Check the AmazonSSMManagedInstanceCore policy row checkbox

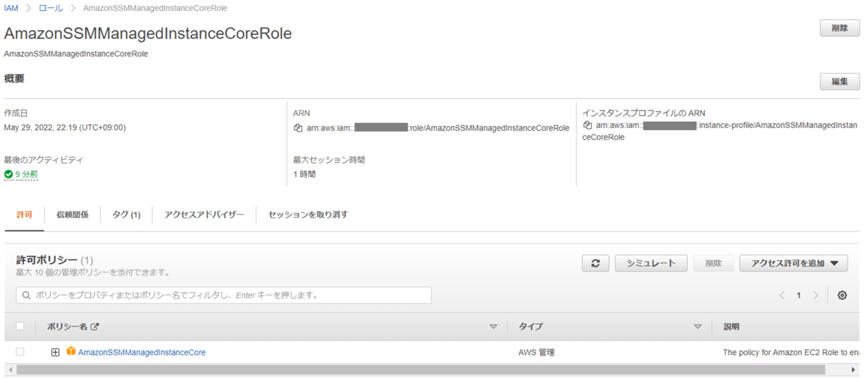(20, 352)
